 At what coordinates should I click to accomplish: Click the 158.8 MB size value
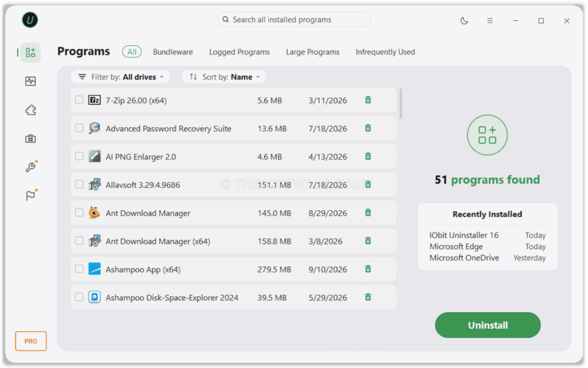[x=274, y=241]
